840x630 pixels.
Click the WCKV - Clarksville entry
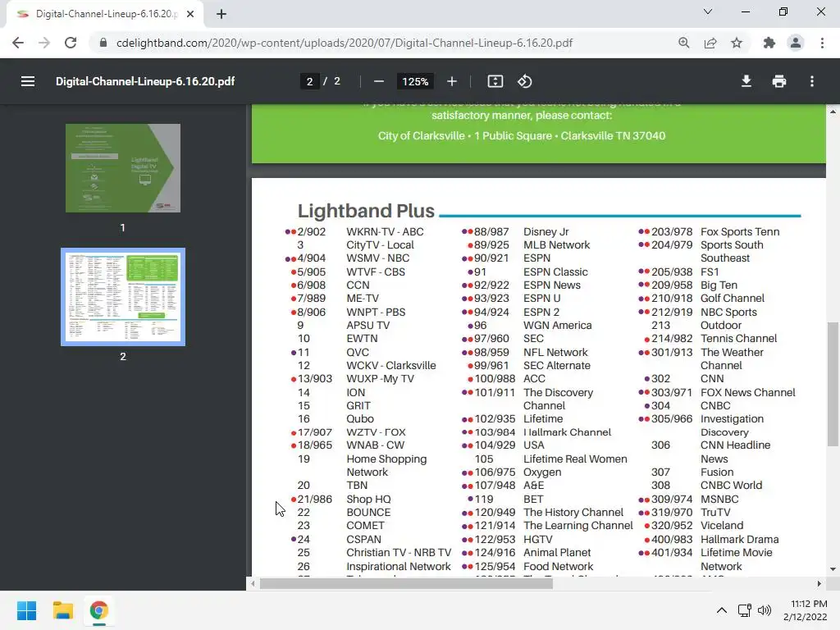391,366
